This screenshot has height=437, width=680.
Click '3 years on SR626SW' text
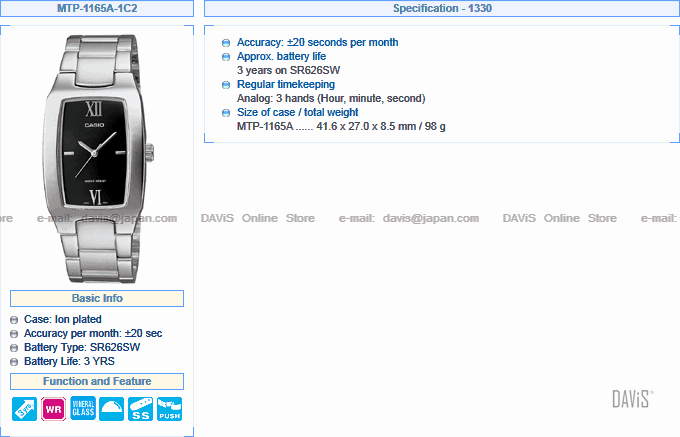288,70
